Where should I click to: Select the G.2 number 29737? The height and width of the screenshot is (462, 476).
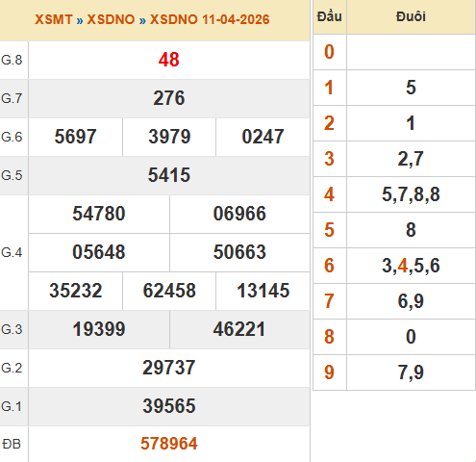[169, 368]
